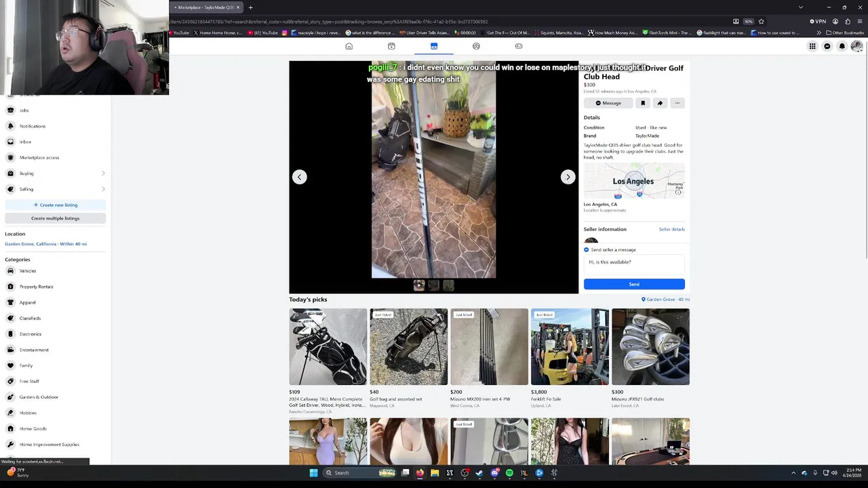Screen dimensions: 868x488
Task: Open notifications bell in header
Action: pyautogui.click(x=842, y=46)
